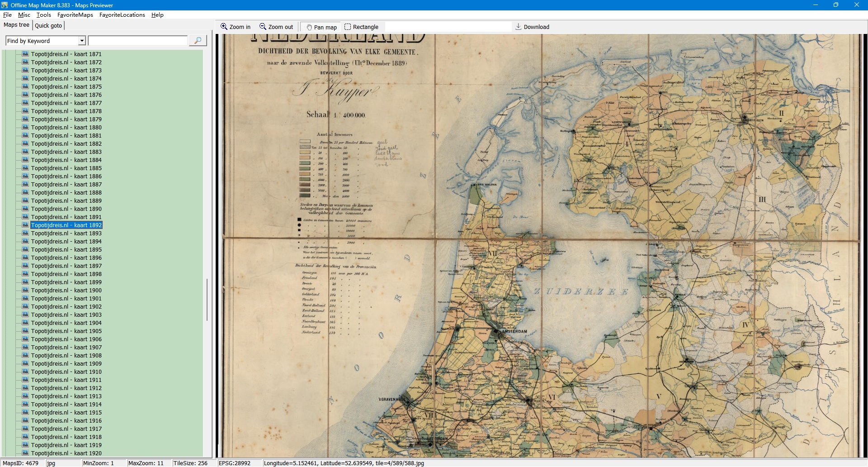Click the keyword search text field
Screen dimensions: 868x467
pyautogui.click(x=138, y=41)
